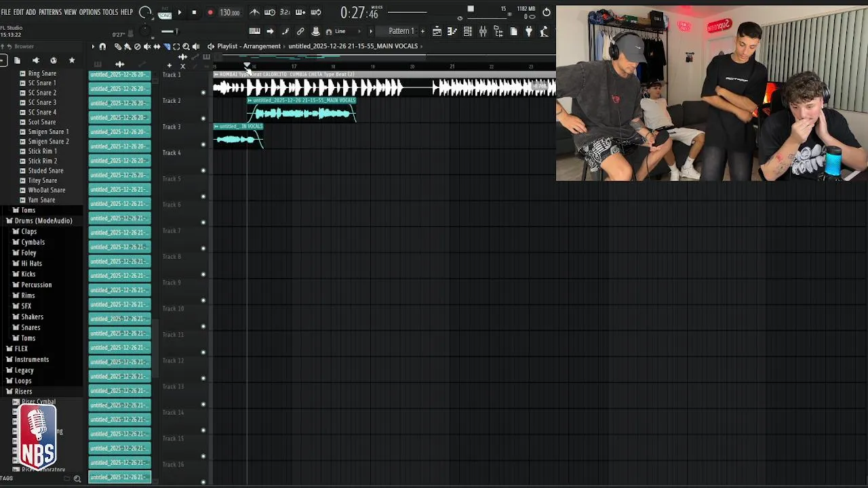This screenshot has height=488, width=868.
Task: Open the OPTIONS menu
Action: 90,12
